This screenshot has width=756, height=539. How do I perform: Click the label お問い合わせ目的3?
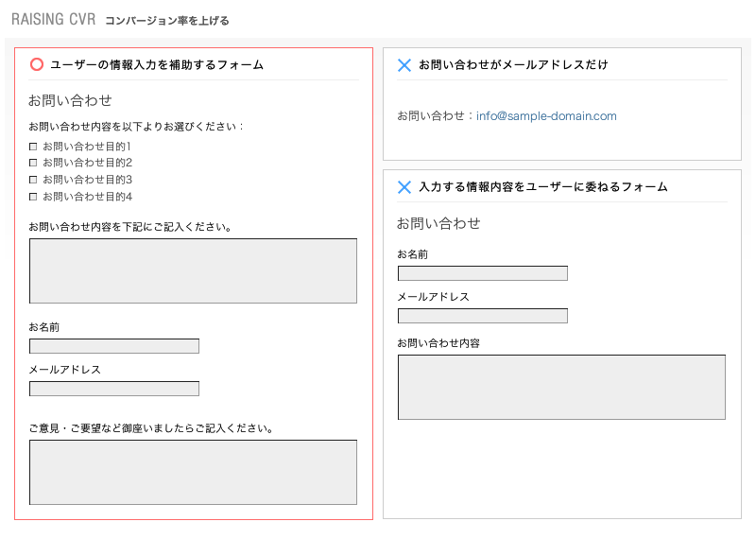coord(87,180)
